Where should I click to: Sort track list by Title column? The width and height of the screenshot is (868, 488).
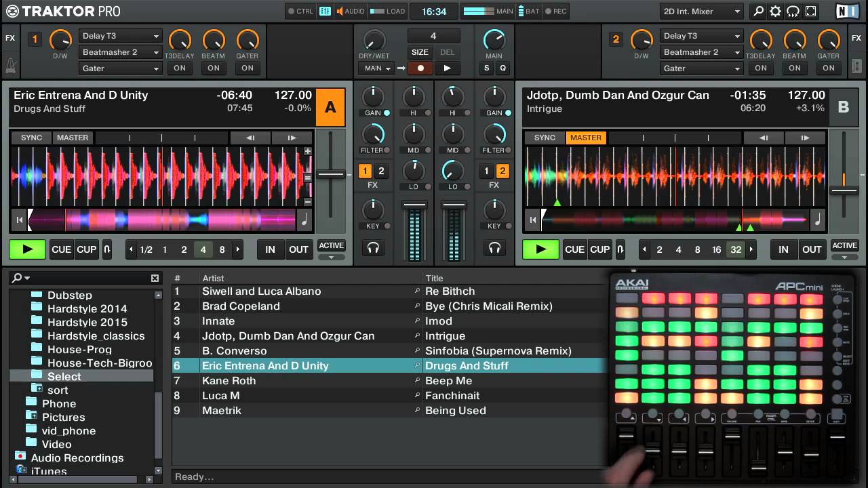(x=434, y=278)
